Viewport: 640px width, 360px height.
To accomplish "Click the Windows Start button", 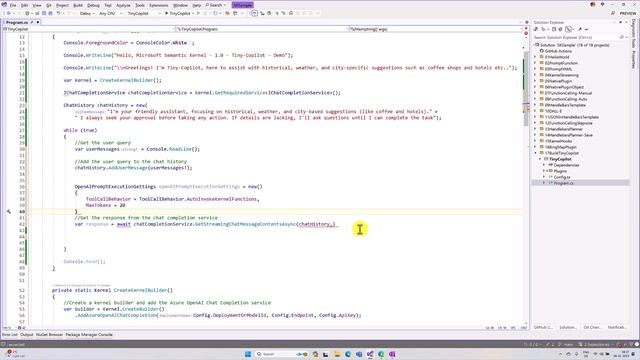I will 248,354.
